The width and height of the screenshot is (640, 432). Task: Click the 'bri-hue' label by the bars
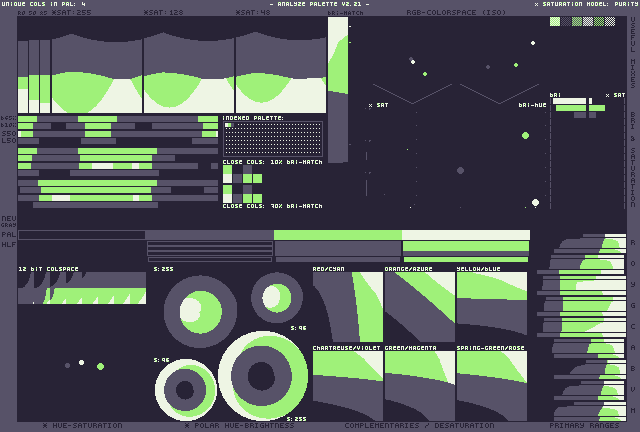[532, 105]
